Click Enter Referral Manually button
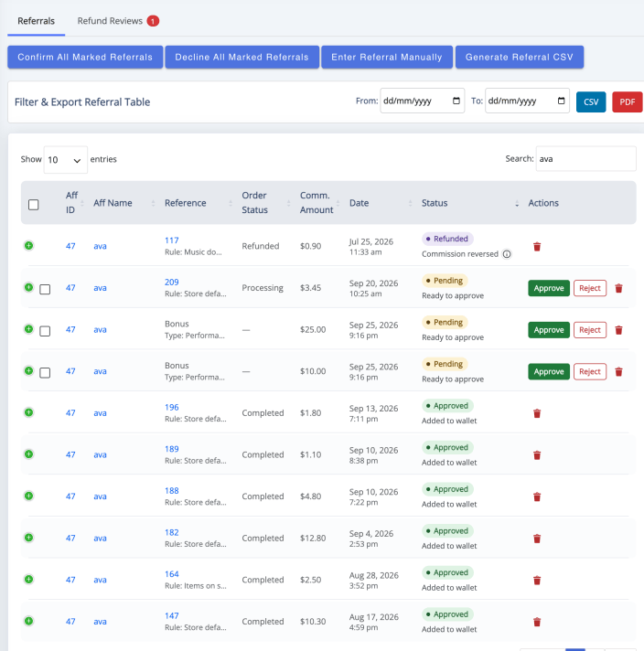This screenshot has width=644, height=651. (387, 58)
